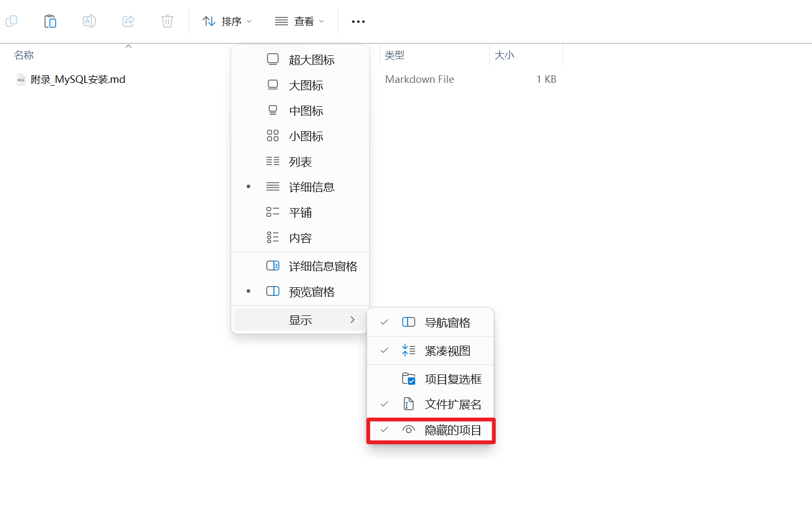Enable the 详细信息窗格 pane
812x518 pixels.
(300, 266)
